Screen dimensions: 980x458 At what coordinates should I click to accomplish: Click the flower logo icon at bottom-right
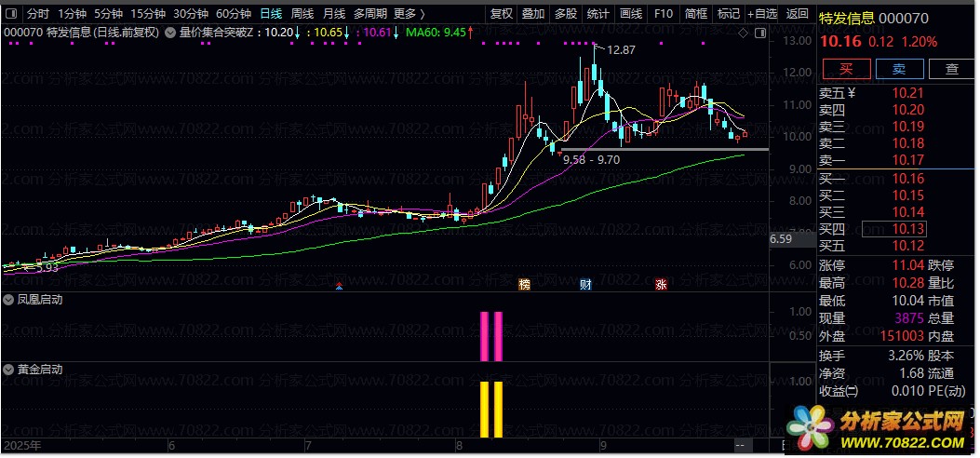[x=806, y=425]
